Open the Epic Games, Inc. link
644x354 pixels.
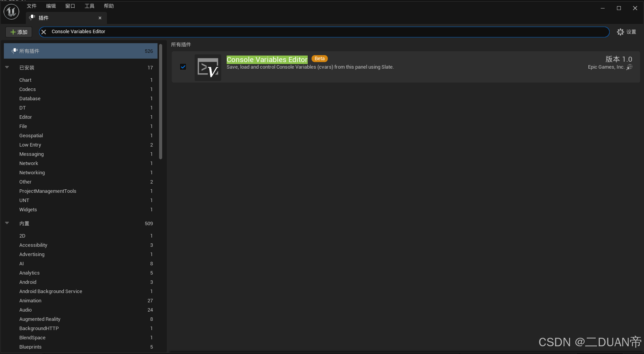(x=606, y=67)
